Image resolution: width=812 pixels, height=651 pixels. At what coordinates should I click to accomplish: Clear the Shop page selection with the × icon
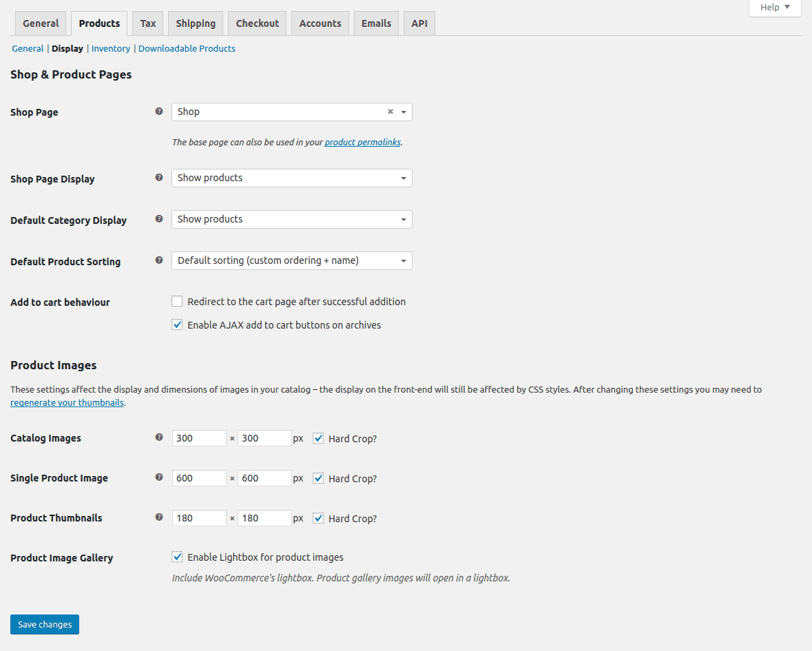(390, 111)
